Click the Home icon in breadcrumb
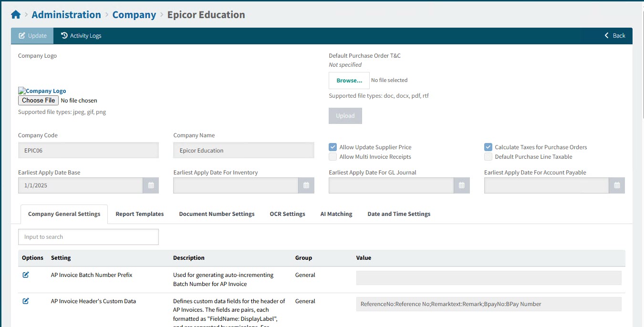 [x=16, y=15]
